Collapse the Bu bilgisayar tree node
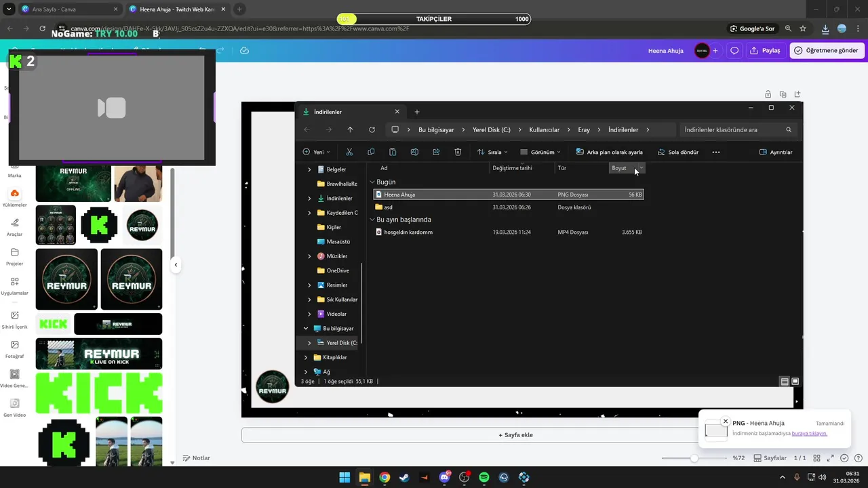The height and width of the screenshot is (488, 868). (306, 329)
